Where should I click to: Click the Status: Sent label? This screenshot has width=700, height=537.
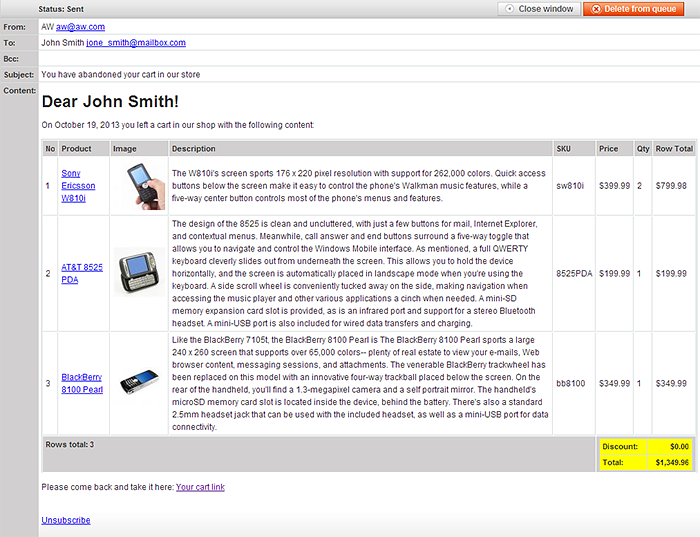61,9
